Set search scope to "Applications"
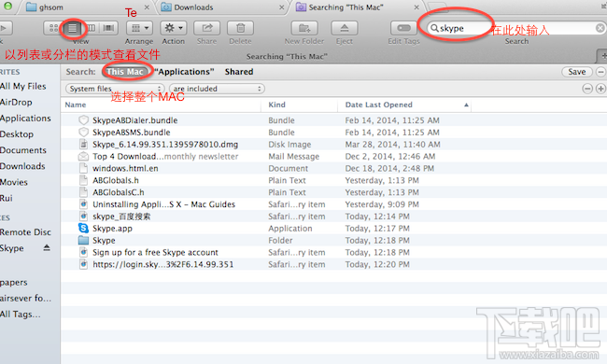The height and width of the screenshot is (364, 607). tap(184, 72)
